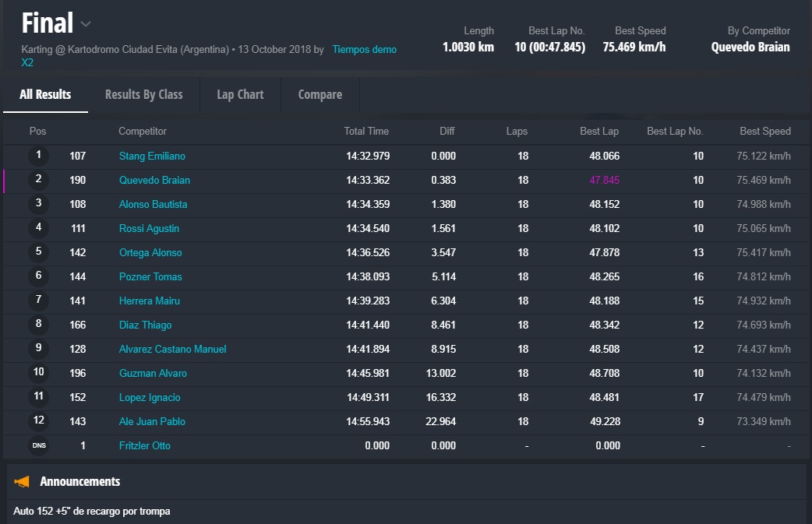Select the Compare tab
The height and width of the screenshot is (524, 812).
coord(320,94)
